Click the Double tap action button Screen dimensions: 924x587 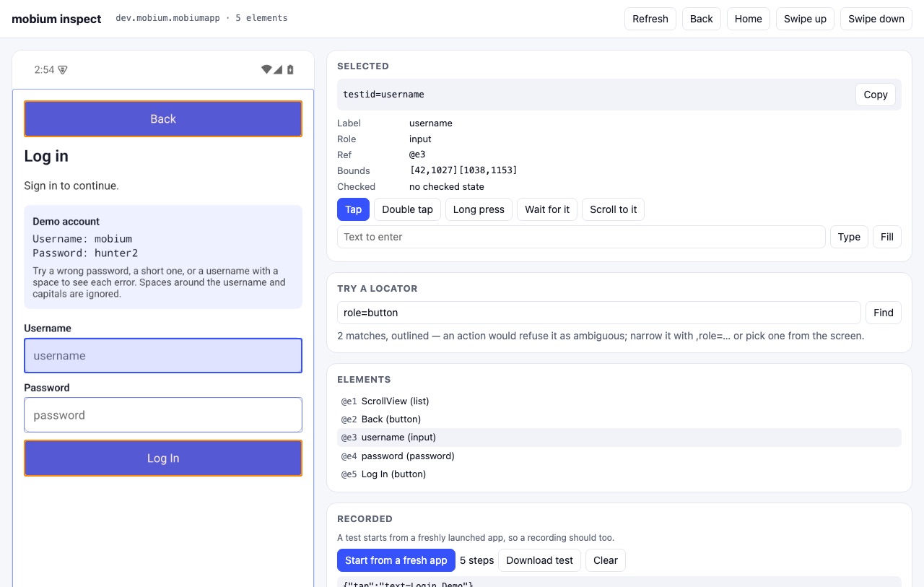pos(407,209)
